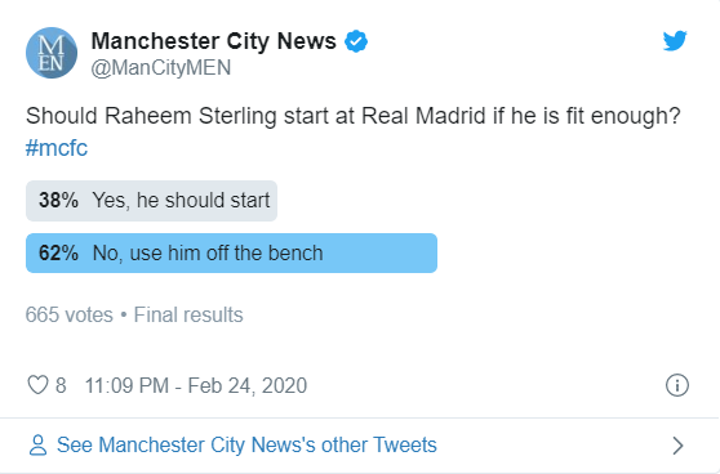This screenshot has width=720, height=474.
Task: Click the blue verified badge checkmark
Action: pyautogui.click(x=356, y=41)
